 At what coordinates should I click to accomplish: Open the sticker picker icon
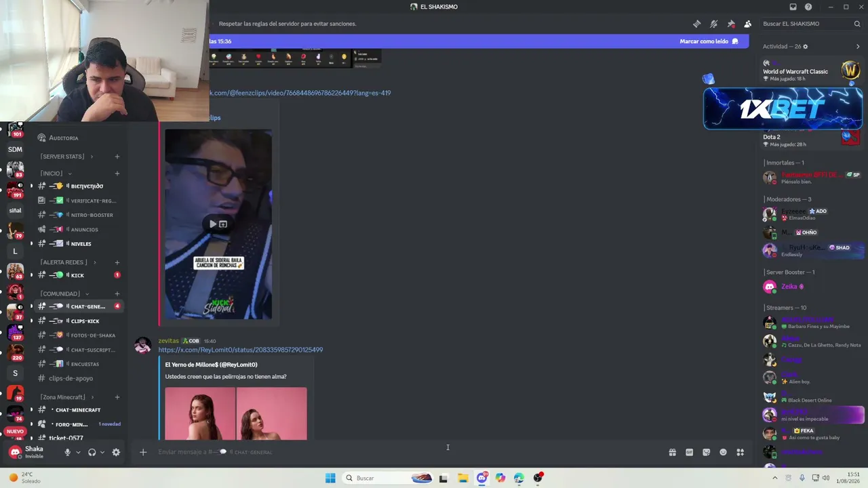point(706,452)
